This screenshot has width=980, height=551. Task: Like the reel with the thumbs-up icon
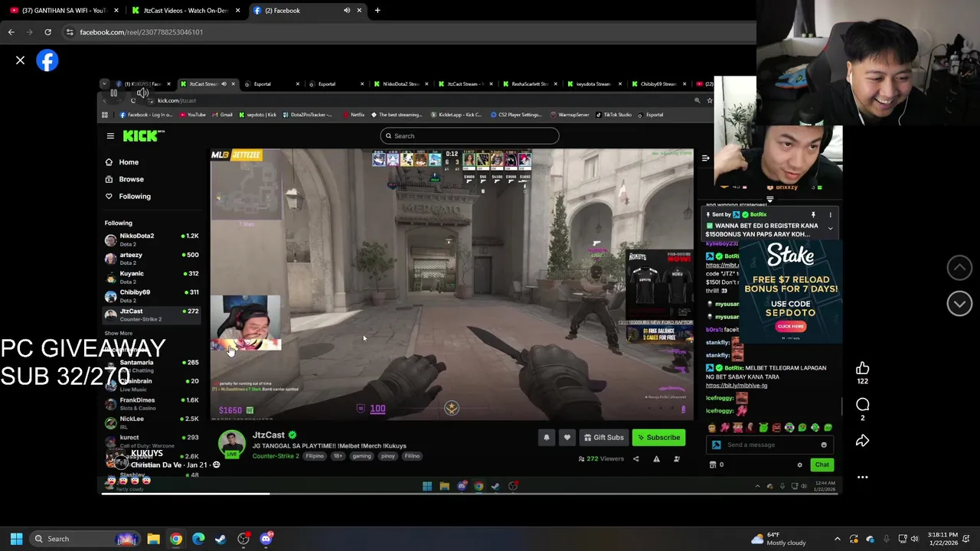(862, 368)
